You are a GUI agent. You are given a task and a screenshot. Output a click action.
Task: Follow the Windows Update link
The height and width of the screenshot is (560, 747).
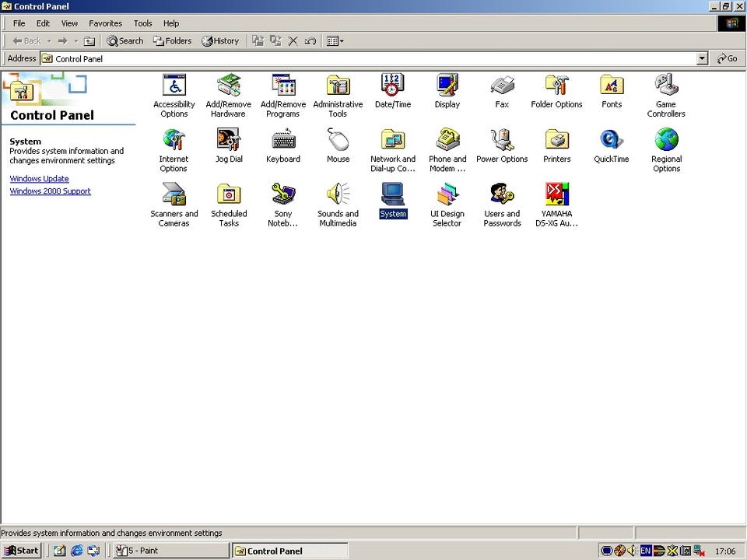pos(39,179)
